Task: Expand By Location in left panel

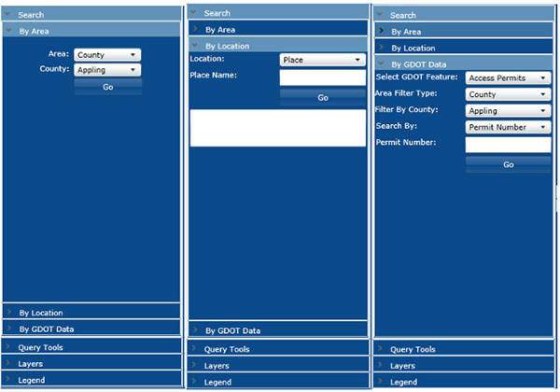Action: click(91, 313)
